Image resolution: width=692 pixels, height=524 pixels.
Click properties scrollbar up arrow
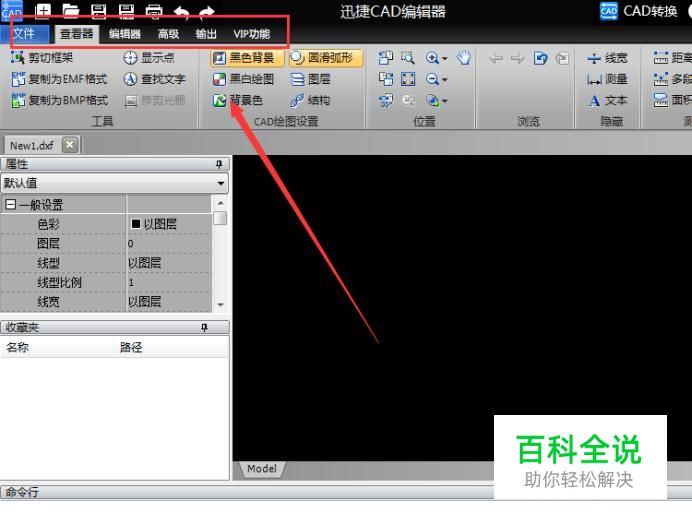pyautogui.click(x=220, y=203)
